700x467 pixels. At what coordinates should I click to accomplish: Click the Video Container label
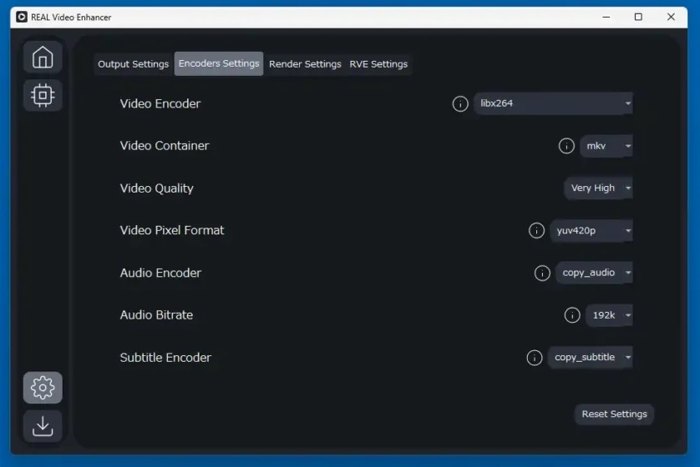164,146
